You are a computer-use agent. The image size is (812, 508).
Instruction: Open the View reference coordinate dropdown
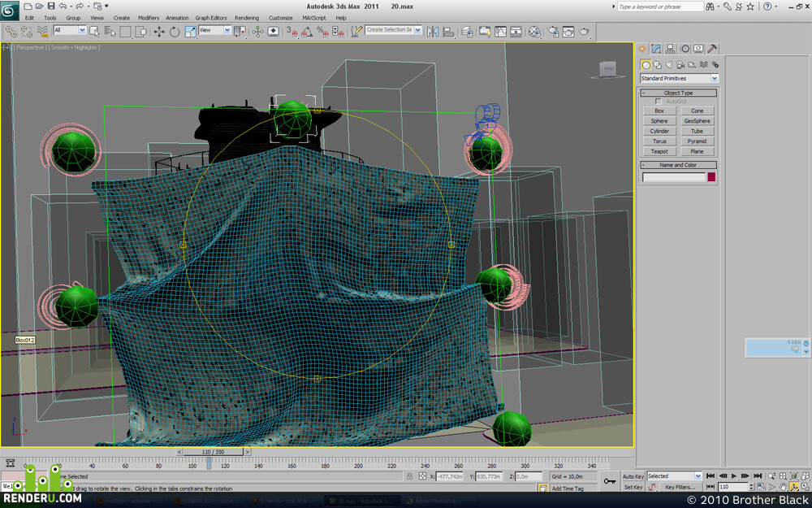coord(214,31)
